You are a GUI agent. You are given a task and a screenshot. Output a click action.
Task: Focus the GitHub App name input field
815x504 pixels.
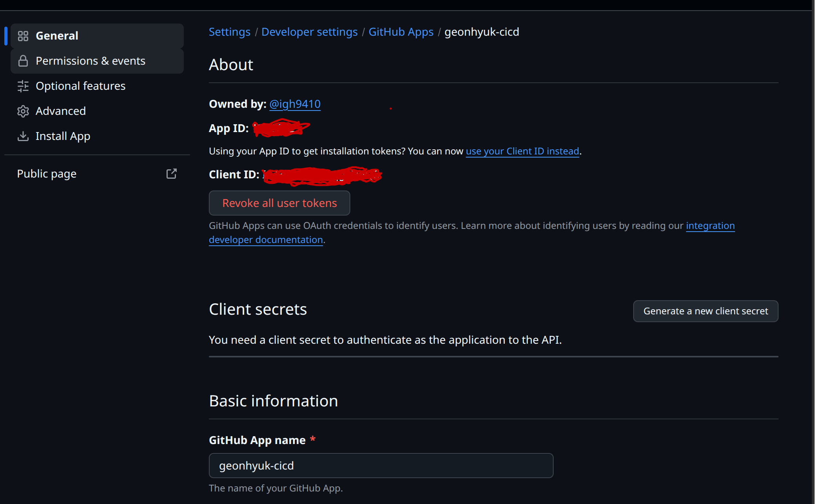pyautogui.click(x=381, y=466)
